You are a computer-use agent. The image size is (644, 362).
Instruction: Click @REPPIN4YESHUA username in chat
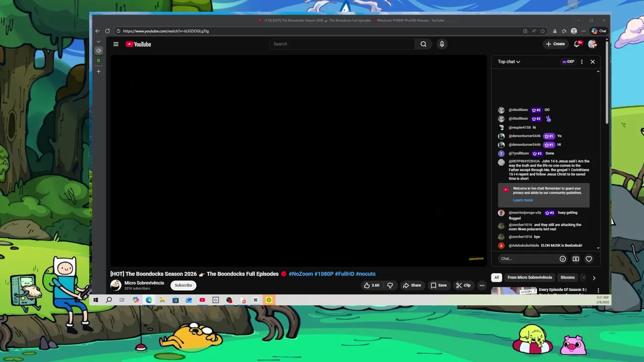[524, 161]
